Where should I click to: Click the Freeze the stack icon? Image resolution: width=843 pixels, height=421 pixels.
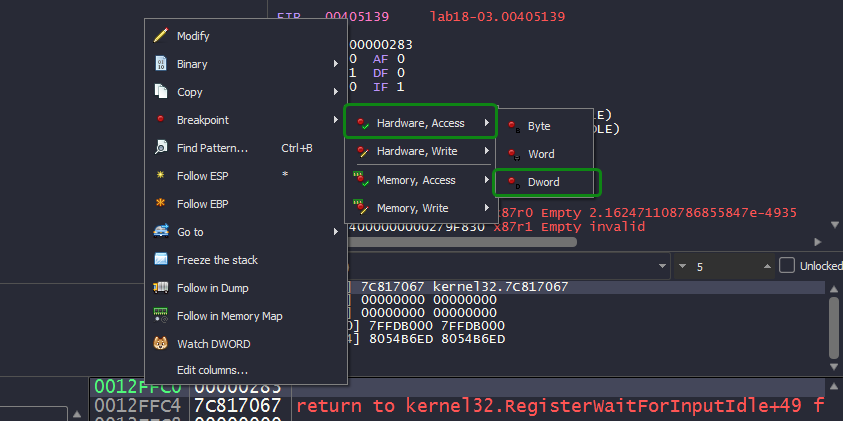pyautogui.click(x=160, y=260)
